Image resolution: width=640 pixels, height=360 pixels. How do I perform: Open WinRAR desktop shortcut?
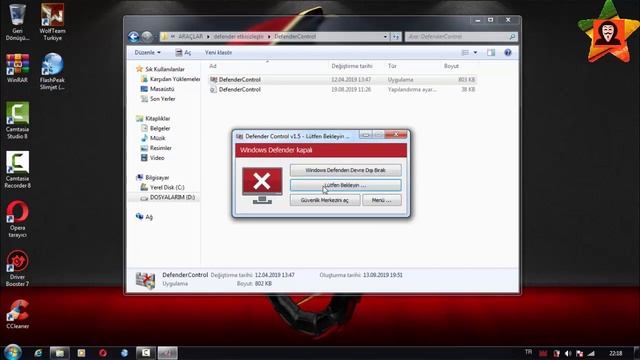[x=17, y=68]
